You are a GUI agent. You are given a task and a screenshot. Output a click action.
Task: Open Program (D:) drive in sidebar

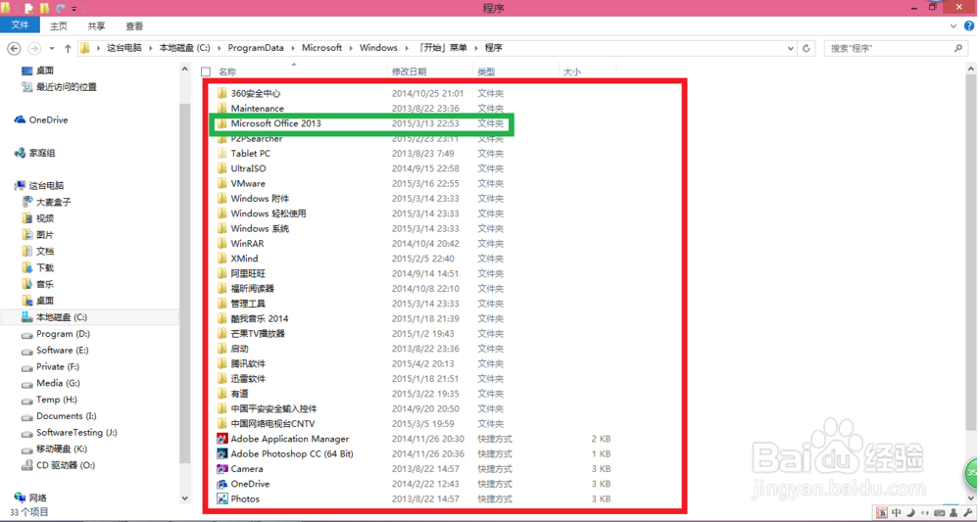(x=56, y=333)
